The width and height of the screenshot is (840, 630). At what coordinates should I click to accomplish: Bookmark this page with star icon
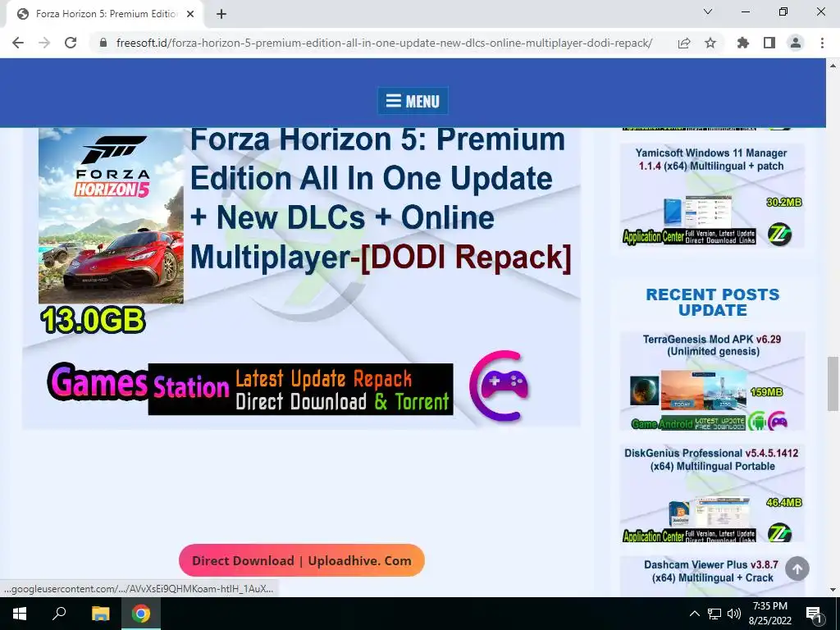click(710, 43)
